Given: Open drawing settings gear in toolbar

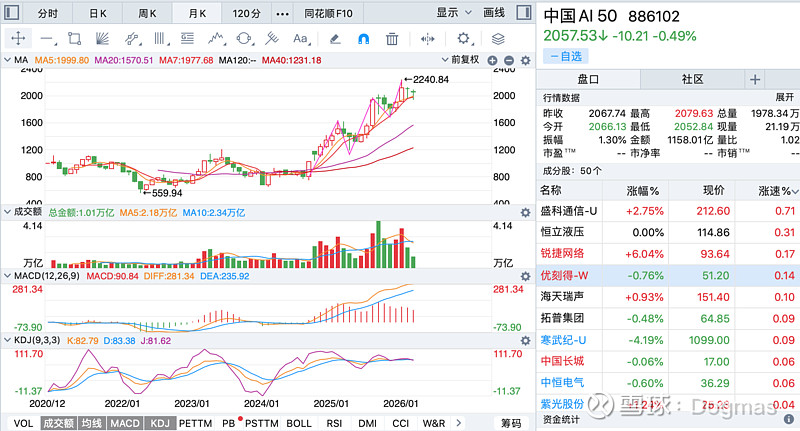Looking at the screenshot, I should 464,38.
